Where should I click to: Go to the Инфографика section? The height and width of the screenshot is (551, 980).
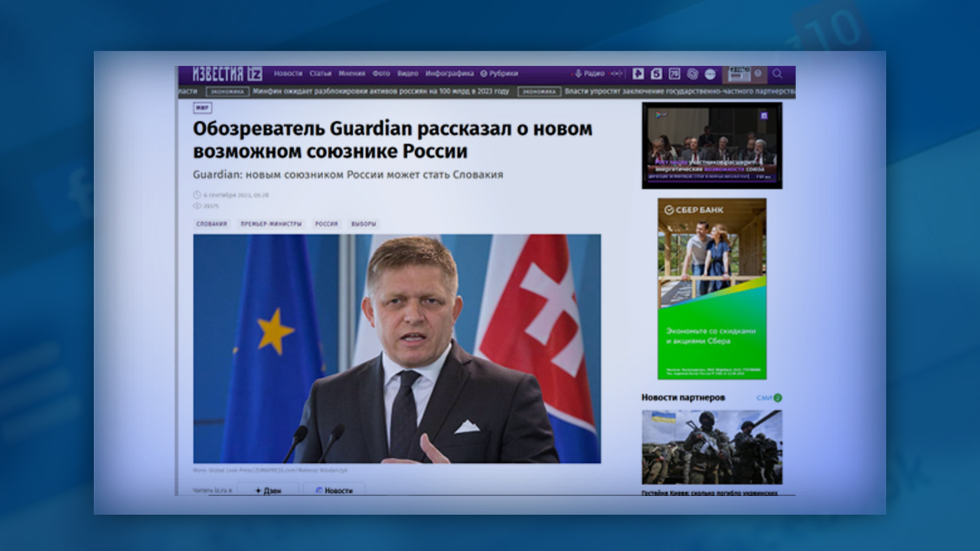tap(449, 73)
